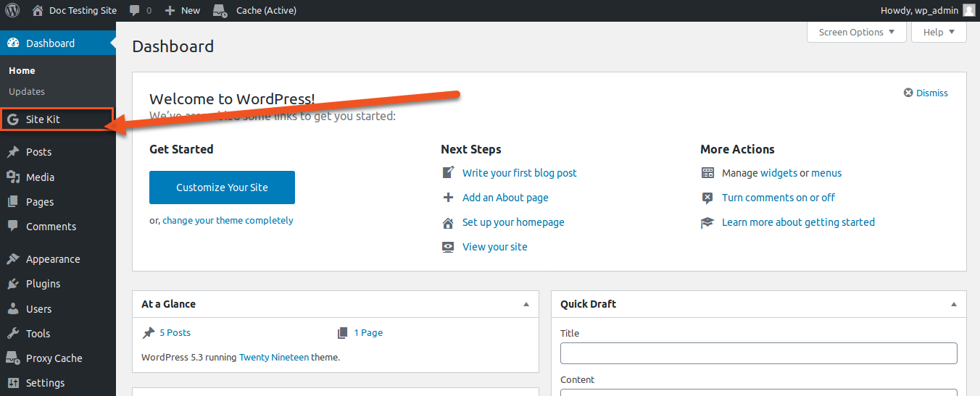Click the plus icon beside Add an About page

pyautogui.click(x=448, y=198)
